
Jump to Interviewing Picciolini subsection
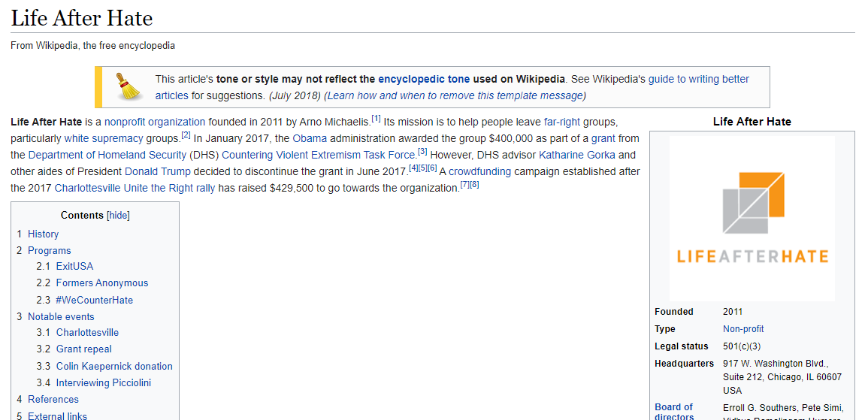click(104, 383)
